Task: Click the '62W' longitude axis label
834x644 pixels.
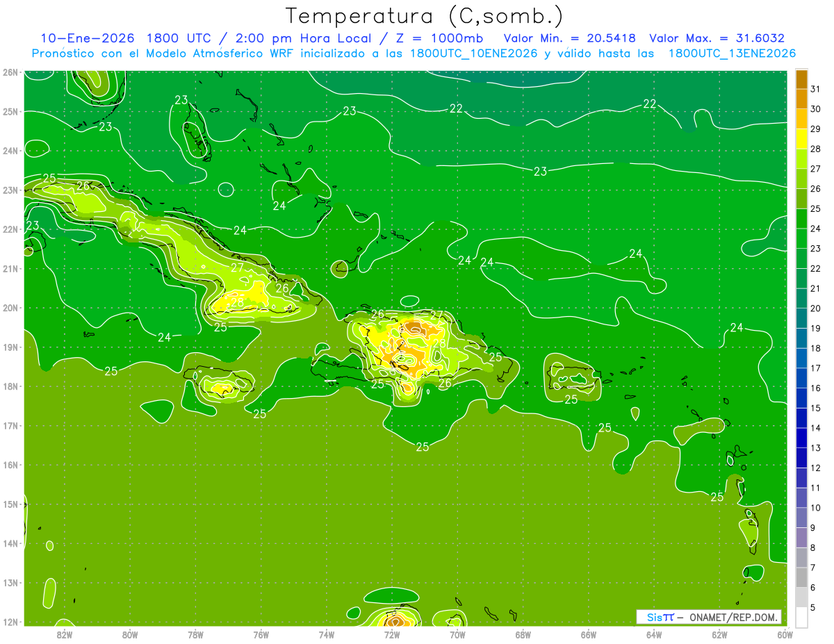Action: 719,634
